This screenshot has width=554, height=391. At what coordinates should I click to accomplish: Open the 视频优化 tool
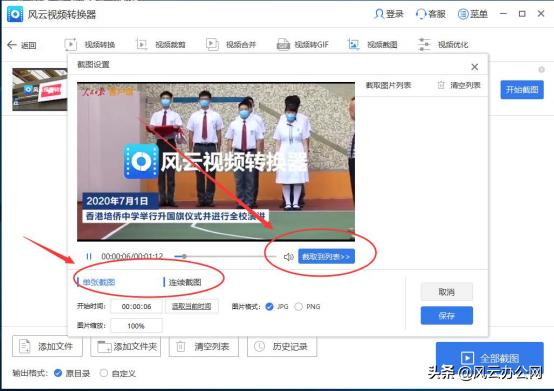click(x=443, y=45)
